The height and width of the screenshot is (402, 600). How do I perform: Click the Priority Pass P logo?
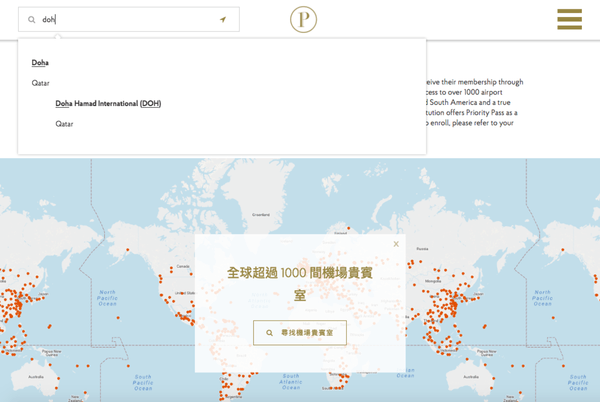[x=303, y=20]
